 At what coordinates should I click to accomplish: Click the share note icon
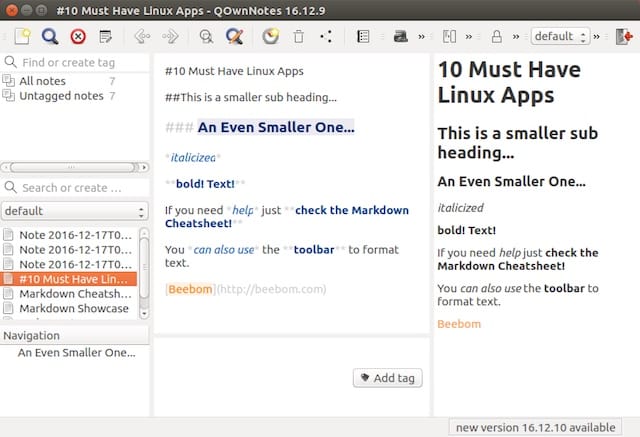pyautogui.click(x=326, y=37)
